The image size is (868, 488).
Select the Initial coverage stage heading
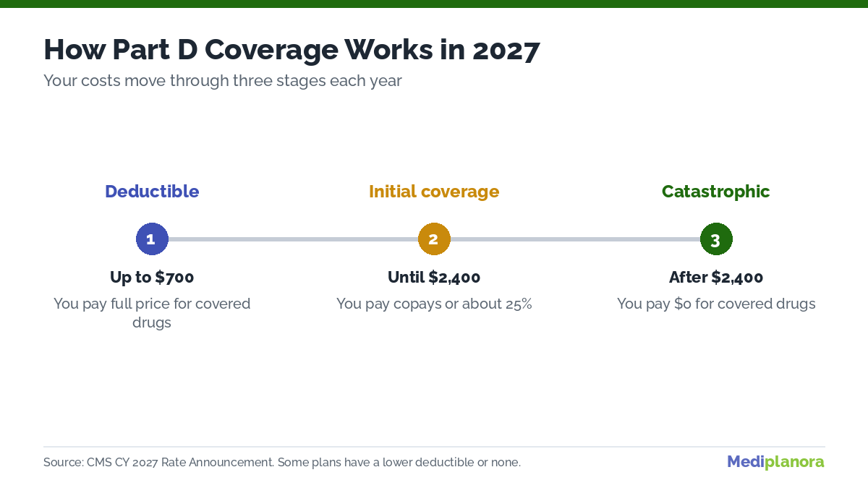coord(434,192)
